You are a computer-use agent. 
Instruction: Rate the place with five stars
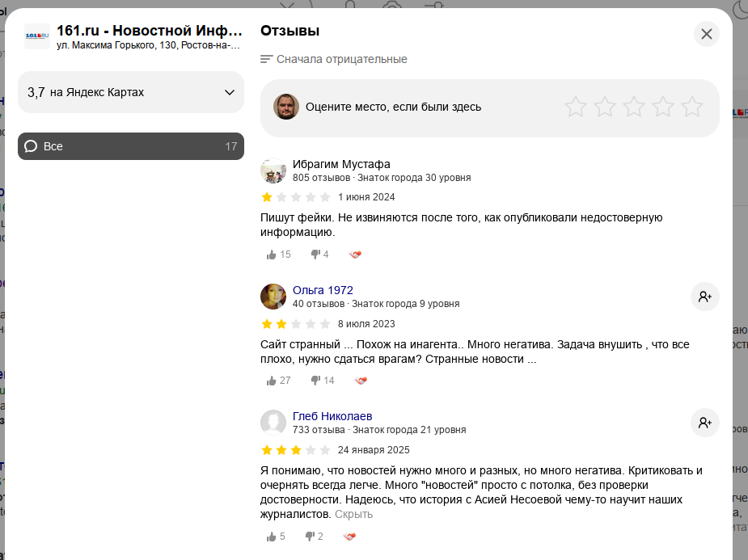tap(691, 107)
